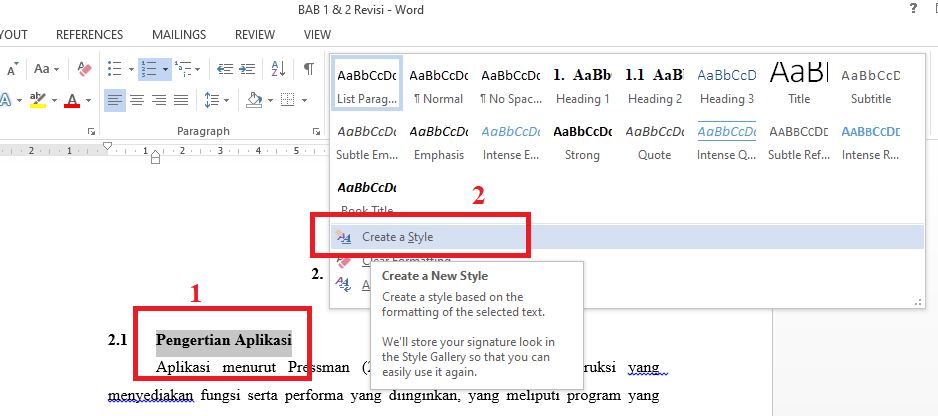Open the shading color dropdown arrow
Image resolution: width=938 pixels, height=416 pixels.
[270, 100]
